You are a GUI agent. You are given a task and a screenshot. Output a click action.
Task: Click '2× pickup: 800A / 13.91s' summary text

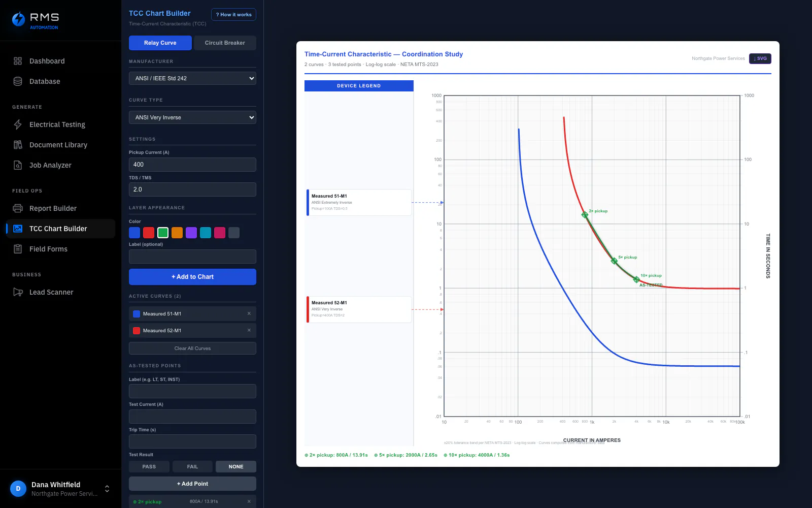coord(336,455)
